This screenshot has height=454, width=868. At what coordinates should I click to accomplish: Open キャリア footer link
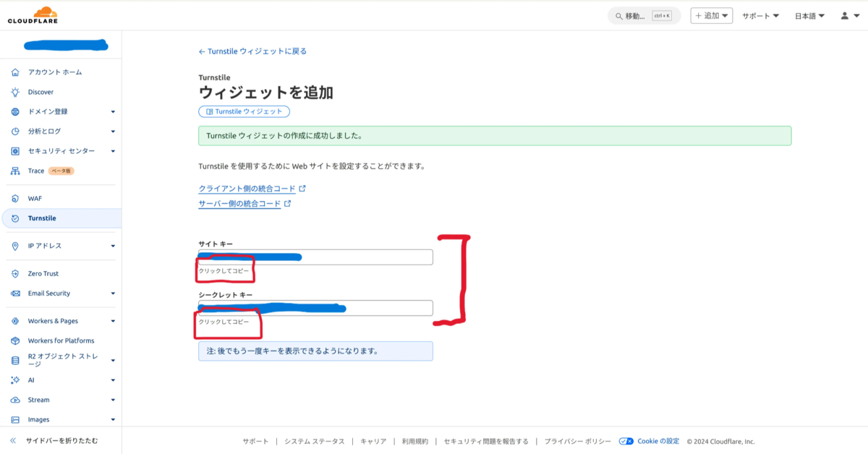[373, 441]
